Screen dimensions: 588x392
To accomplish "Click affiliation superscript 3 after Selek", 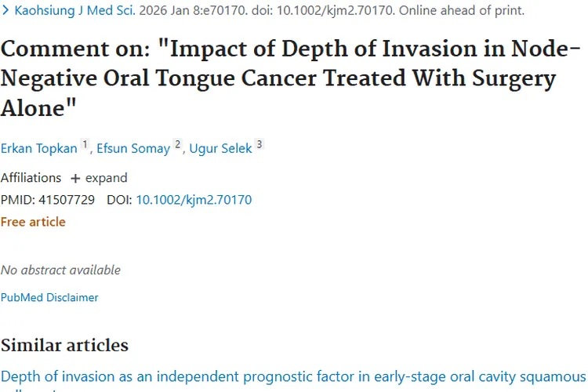I will (x=260, y=145).
